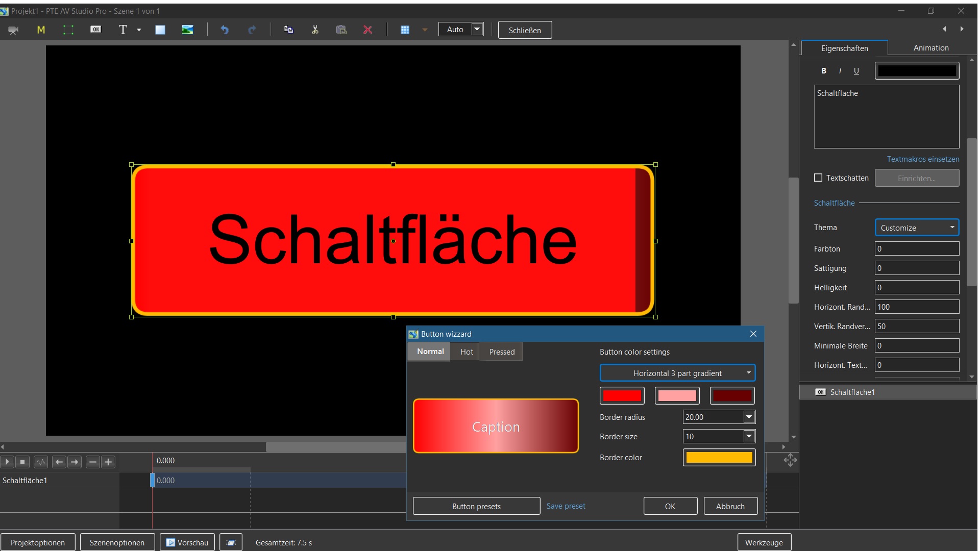980x551 pixels.
Task: Select the Hot state tab
Action: pos(467,352)
